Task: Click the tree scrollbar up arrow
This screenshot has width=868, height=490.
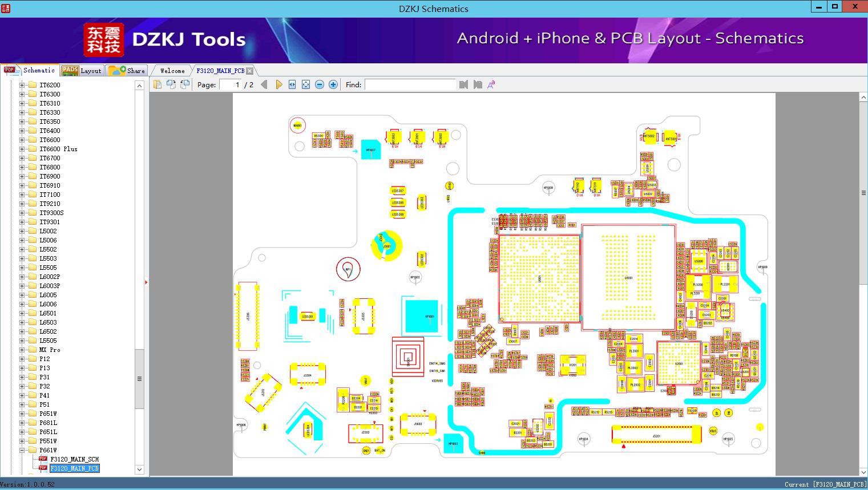Action: pos(139,86)
